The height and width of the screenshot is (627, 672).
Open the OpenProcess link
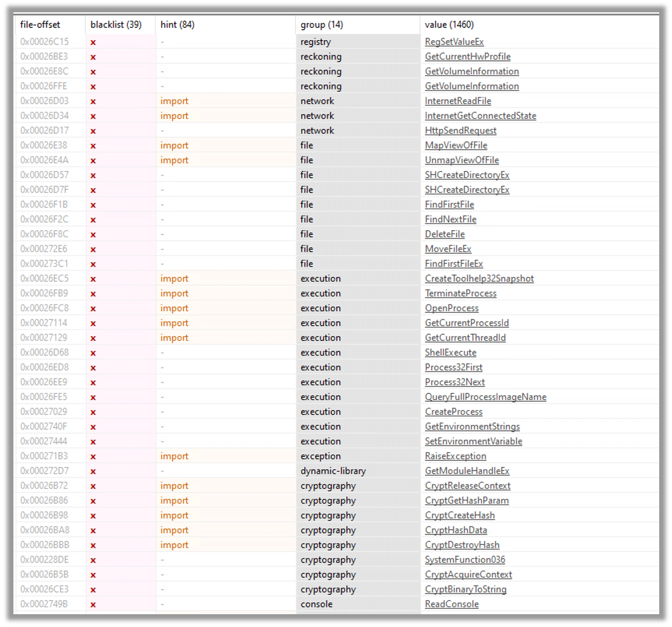pos(452,308)
